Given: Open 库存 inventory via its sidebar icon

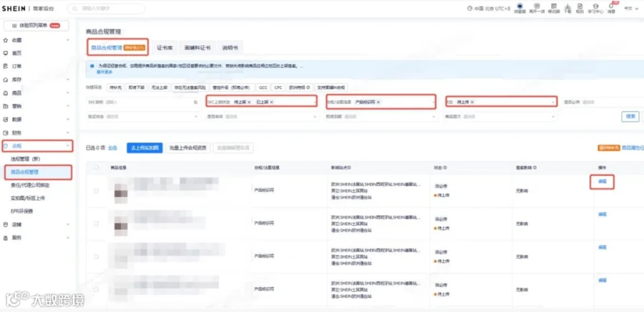Looking at the screenshot, I should click(5, 79).
